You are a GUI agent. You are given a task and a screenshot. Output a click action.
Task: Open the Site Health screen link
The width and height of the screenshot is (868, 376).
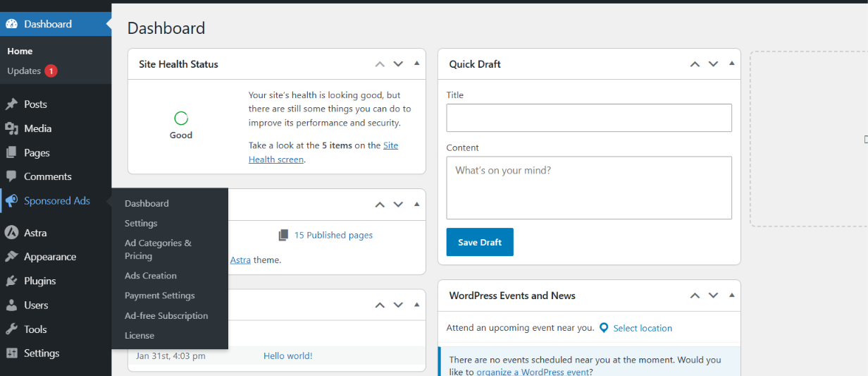(x=323, y=152)
